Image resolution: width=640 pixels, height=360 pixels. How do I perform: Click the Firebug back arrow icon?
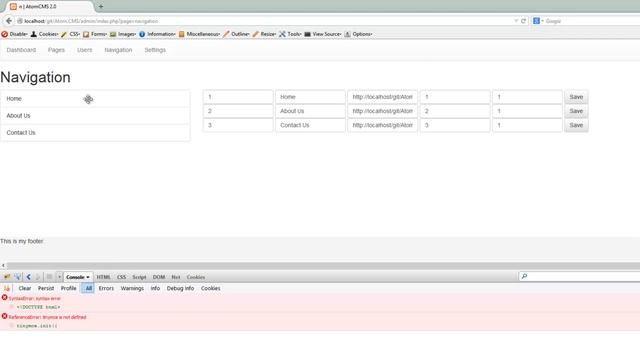(29, 277)
